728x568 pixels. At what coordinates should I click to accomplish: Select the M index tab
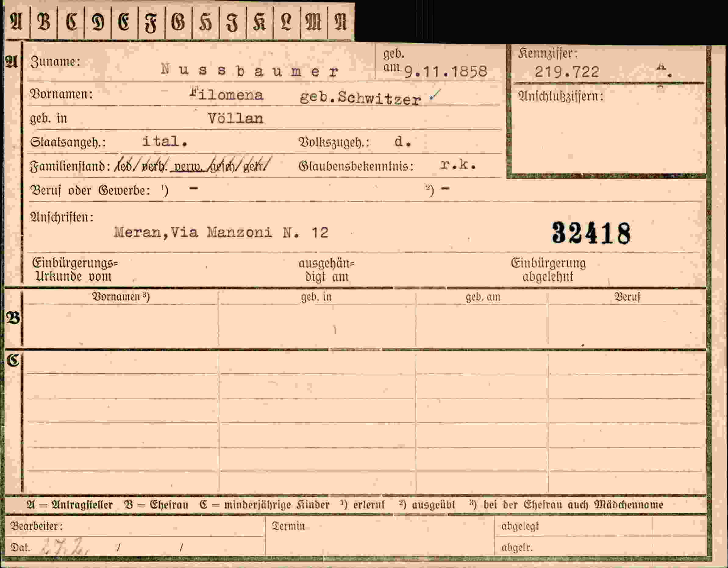pos(313,22)
